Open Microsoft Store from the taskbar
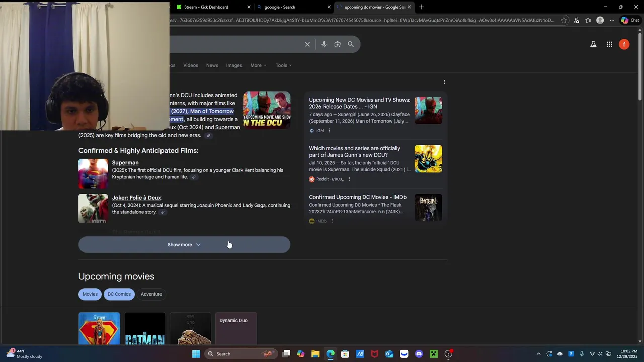 tap(345, 354)
